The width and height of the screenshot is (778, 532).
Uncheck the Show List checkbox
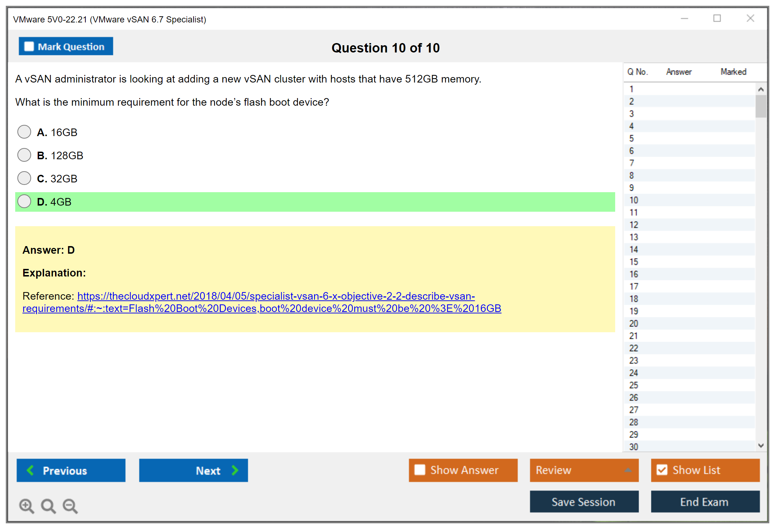(x=662, y=470)
